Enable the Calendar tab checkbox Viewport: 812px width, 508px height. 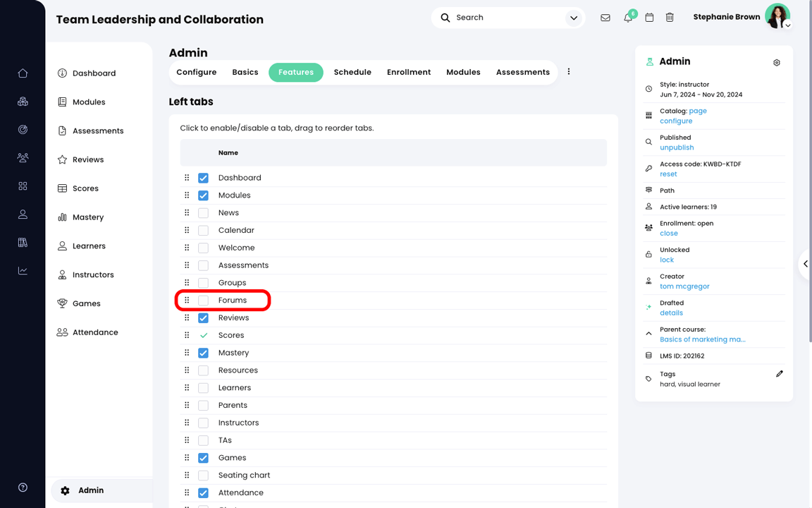click(203, 230)
